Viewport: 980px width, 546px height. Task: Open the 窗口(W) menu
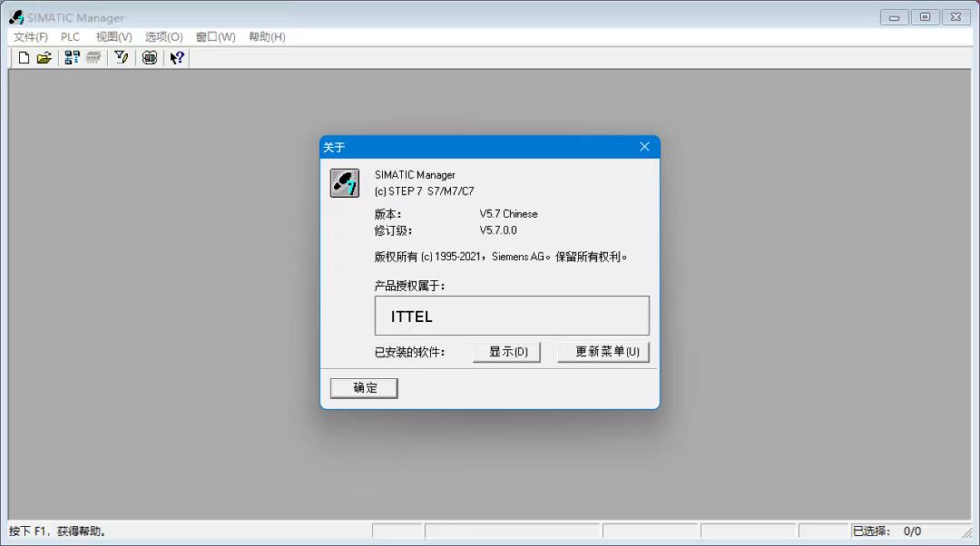click(216, 37)
